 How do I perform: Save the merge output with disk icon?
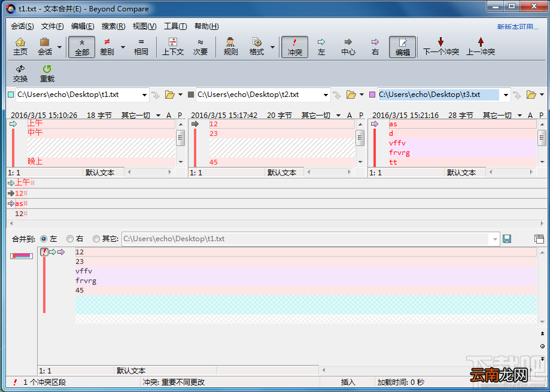pyautogui.click(x=507, y=239)
